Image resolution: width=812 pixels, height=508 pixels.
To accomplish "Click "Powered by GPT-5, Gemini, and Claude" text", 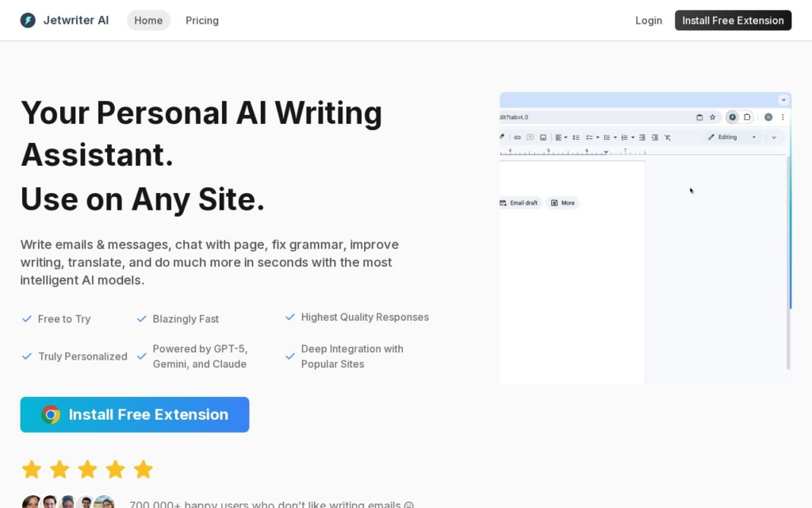I will 200,356.
